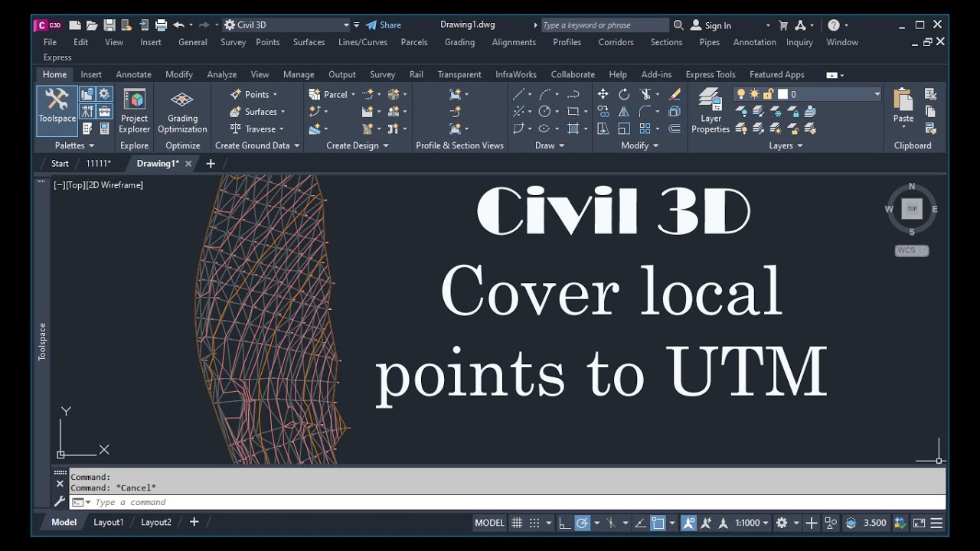980x551 pixels.
Task: Launch Project Explorer
Action: [134, 111]
